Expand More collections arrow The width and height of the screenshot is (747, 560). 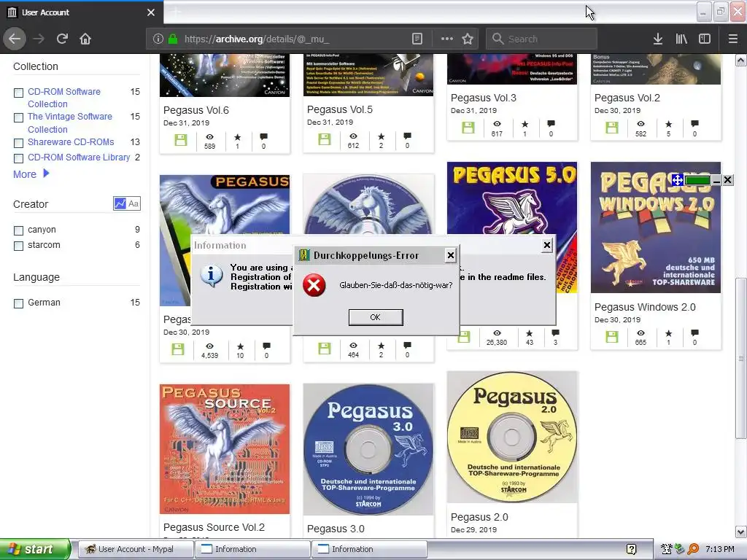tap(46, 174)
